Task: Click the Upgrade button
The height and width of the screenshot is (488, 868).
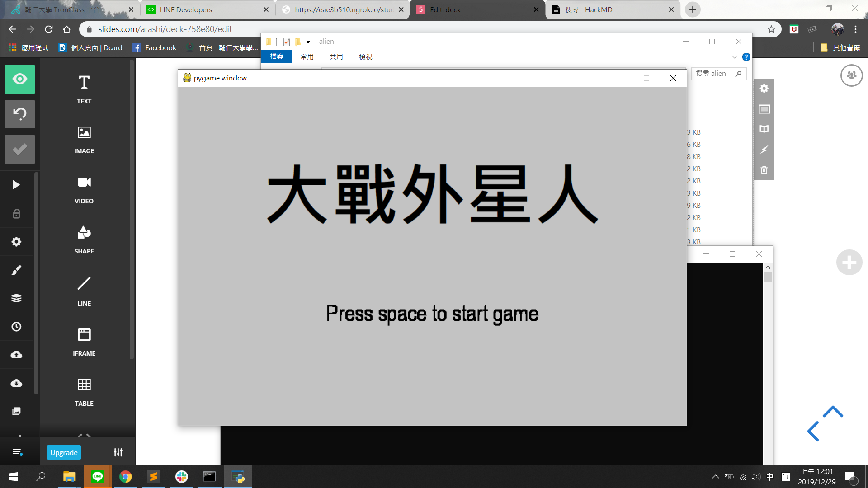Action: (x=64, y=452)
